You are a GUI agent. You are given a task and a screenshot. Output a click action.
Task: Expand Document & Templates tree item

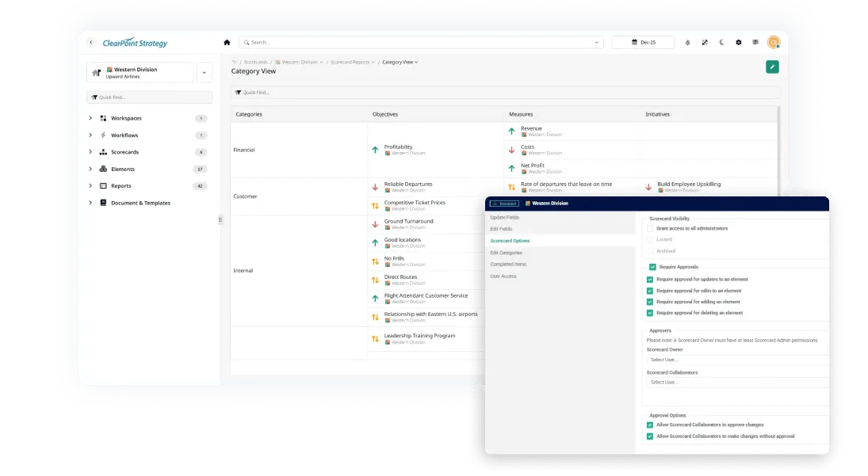coord(90,203)
